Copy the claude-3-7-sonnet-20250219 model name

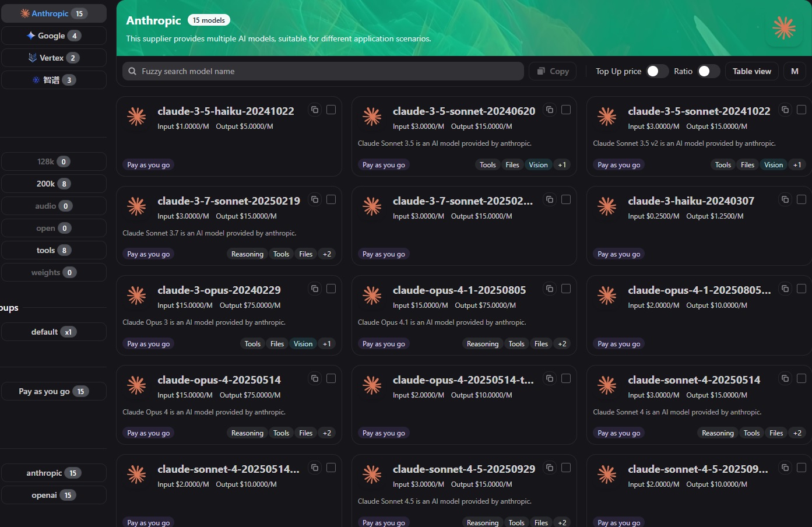315,199
